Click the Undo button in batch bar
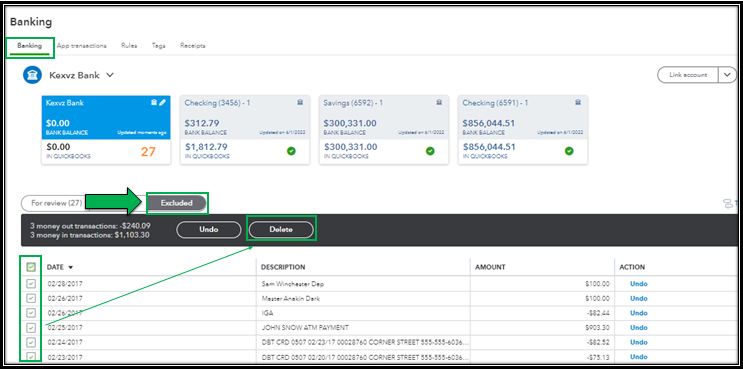 209,230
